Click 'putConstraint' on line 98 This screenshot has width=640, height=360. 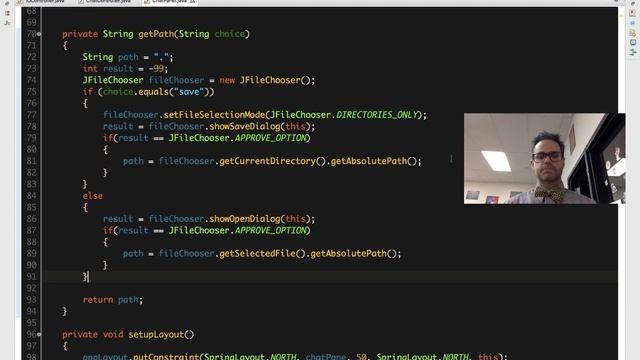pos(166,356)
